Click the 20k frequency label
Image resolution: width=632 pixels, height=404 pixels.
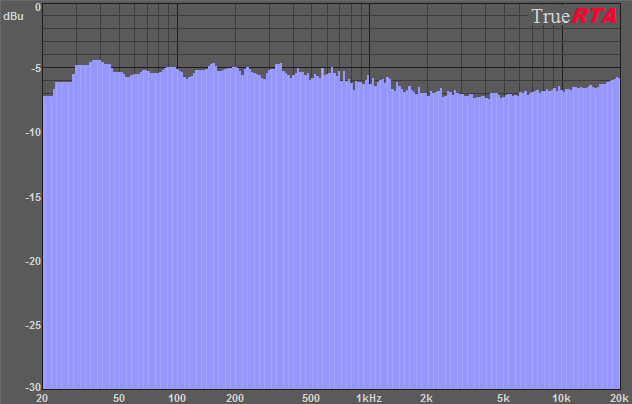[619, 398]
